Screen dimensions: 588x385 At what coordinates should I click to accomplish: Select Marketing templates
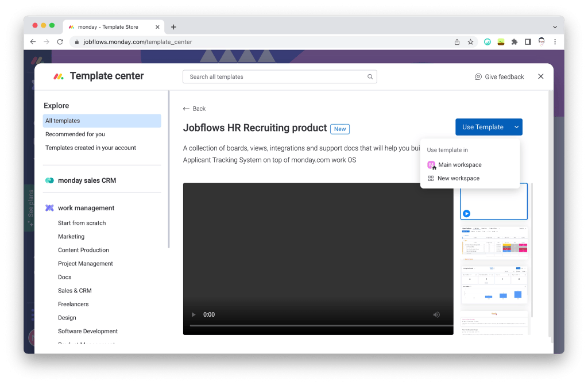click(71, 236)
